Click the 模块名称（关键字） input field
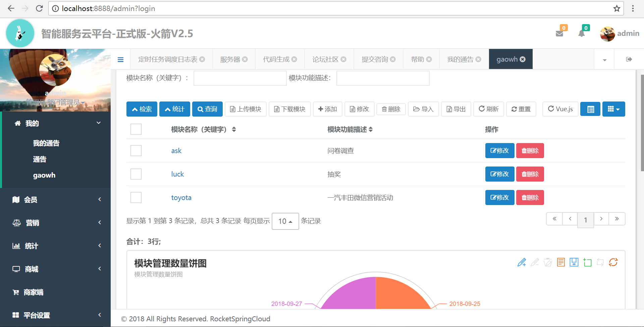 [x=240, y=78]
